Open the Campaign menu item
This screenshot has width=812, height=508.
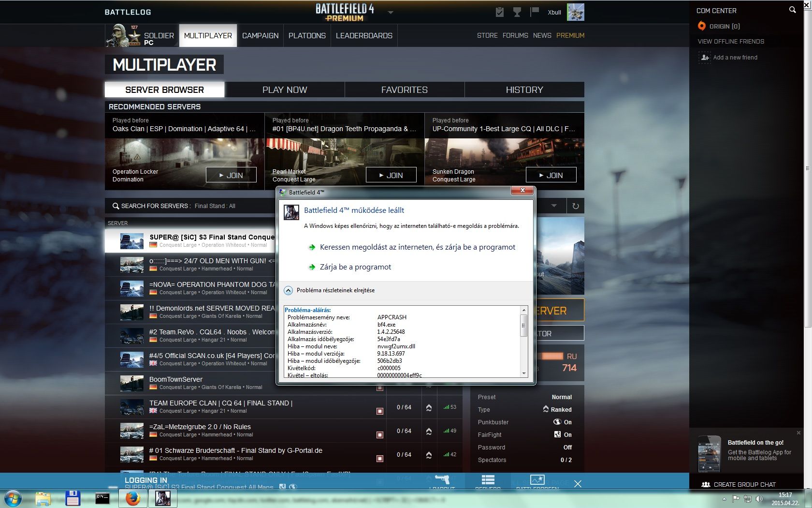(x=260, y=35)
